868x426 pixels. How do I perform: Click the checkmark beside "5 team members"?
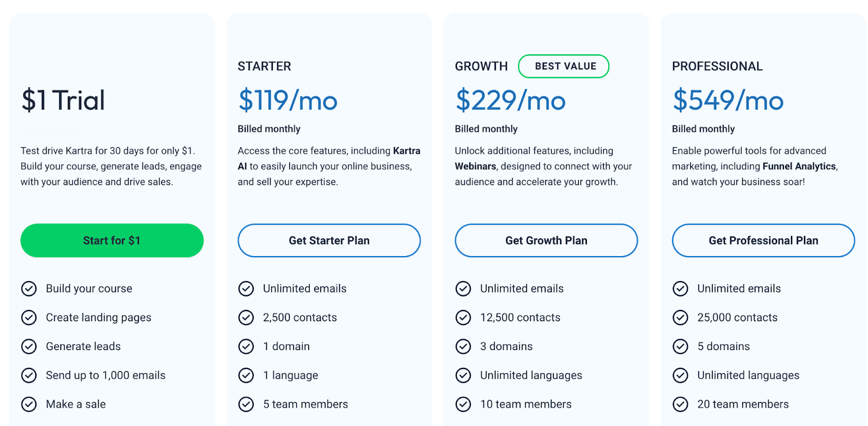tap(246, 404)
